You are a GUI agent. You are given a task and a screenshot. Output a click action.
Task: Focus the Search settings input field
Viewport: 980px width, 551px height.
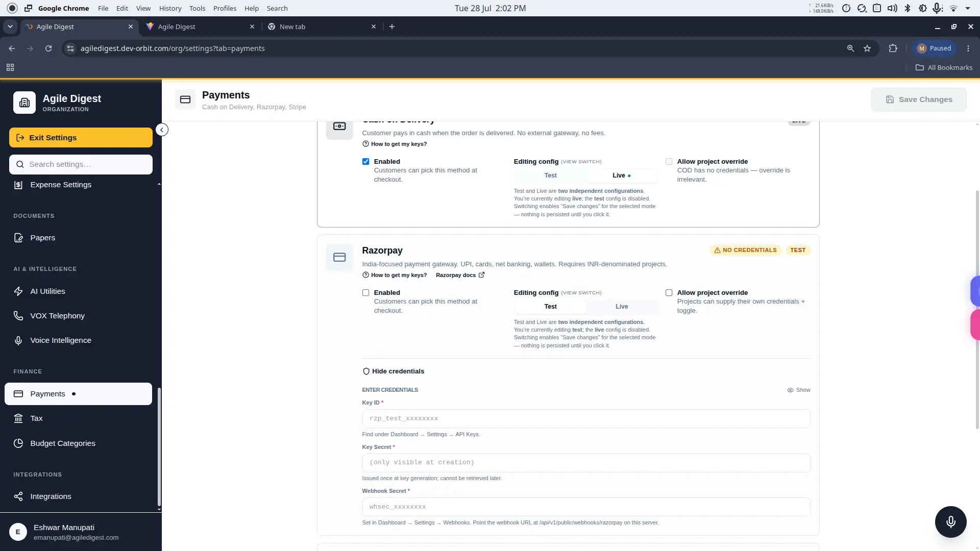[81, 164]
